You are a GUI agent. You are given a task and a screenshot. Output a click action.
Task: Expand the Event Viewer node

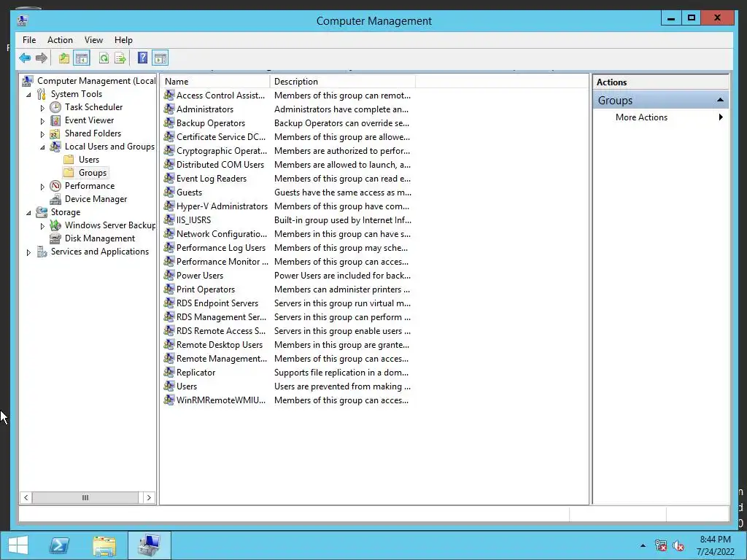tap(42, 121)
